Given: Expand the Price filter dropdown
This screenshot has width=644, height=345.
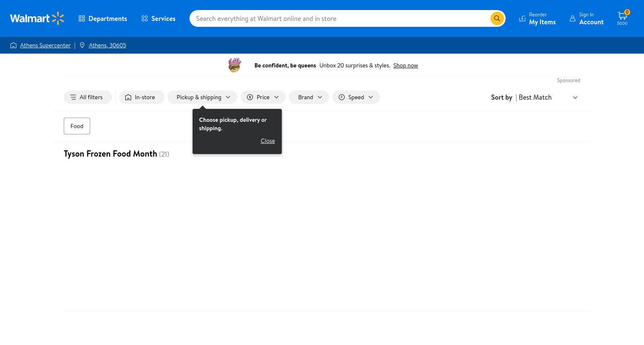Looking at the screenshot, I should click(263, 97).
